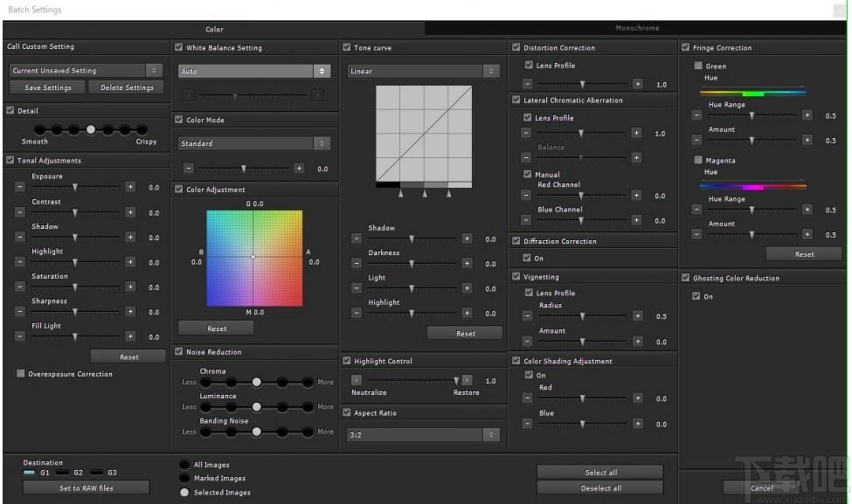
Task: Increase Blue Channel with its plus button
Action: pos(636,220)
